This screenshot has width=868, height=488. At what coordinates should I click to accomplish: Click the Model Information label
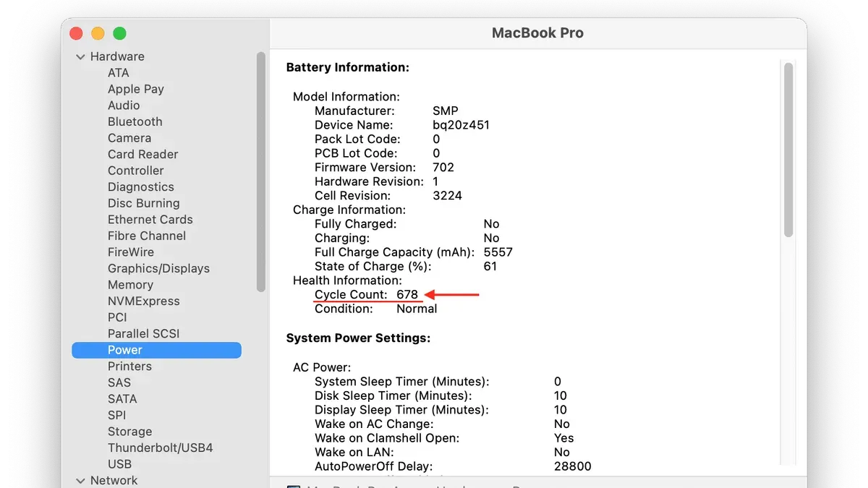tap(346, 97)
